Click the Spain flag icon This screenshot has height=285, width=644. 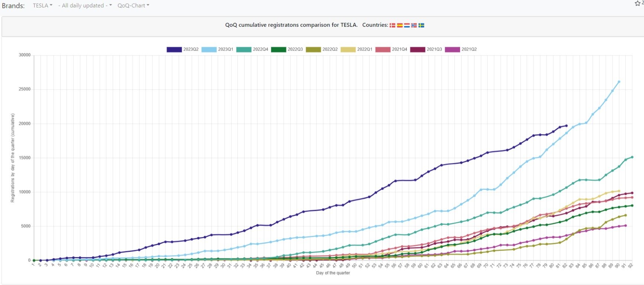400,25
